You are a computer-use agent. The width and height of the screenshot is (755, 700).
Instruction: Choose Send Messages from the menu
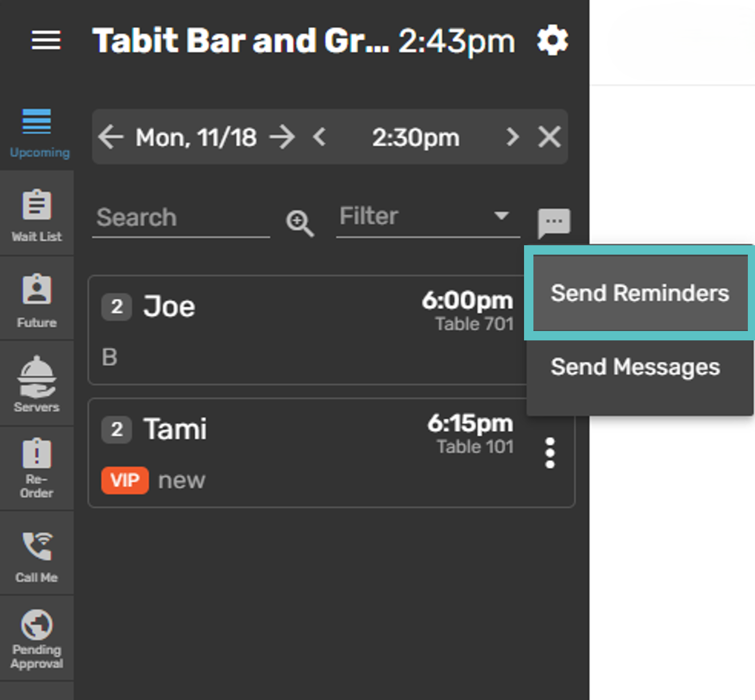635,367
